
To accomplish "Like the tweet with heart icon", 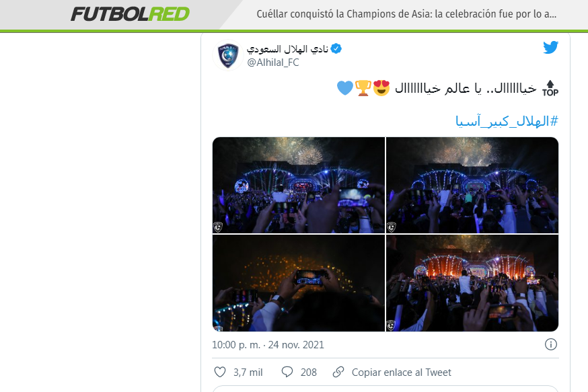I will click(x=220, y=372).
